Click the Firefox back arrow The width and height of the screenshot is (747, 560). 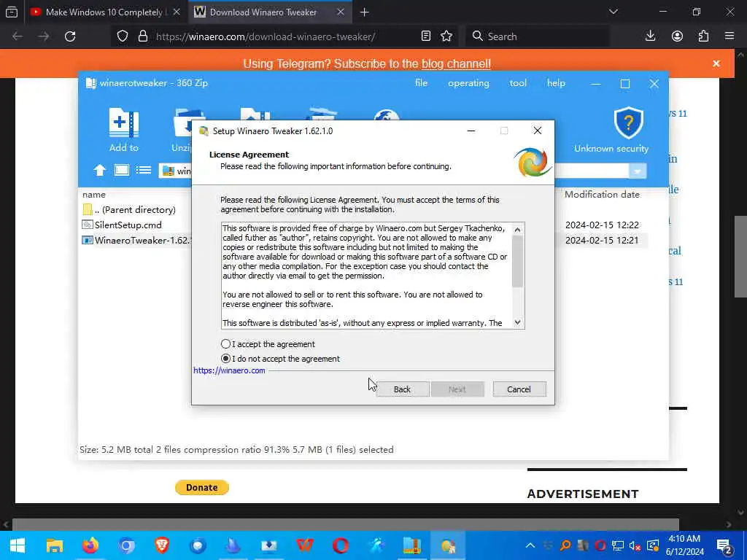[x=18, y=36]
